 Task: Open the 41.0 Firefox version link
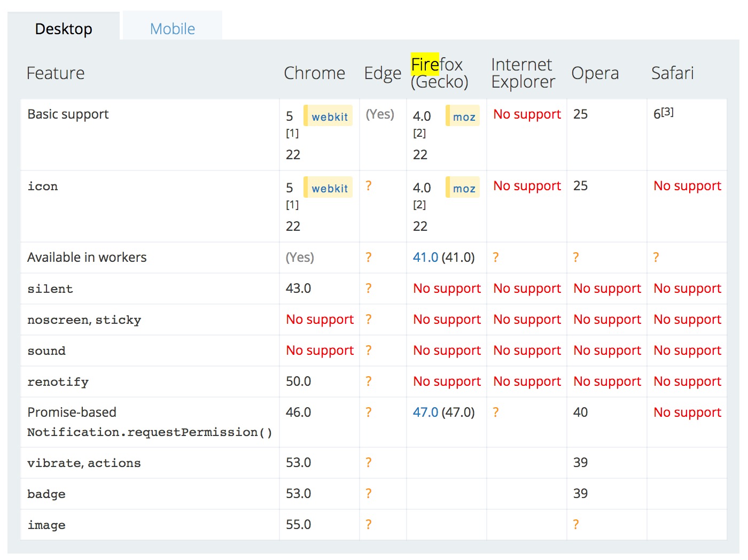click(x=425, y=257)
